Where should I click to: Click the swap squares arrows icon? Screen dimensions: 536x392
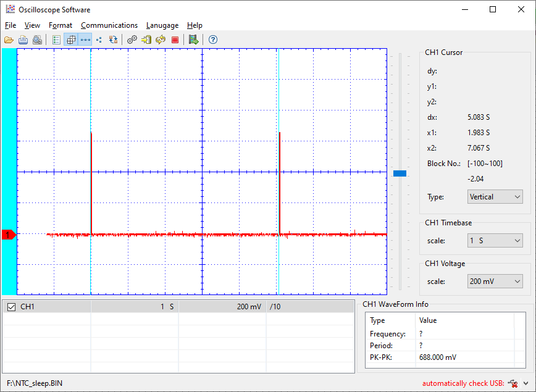(x=113, y=40)
